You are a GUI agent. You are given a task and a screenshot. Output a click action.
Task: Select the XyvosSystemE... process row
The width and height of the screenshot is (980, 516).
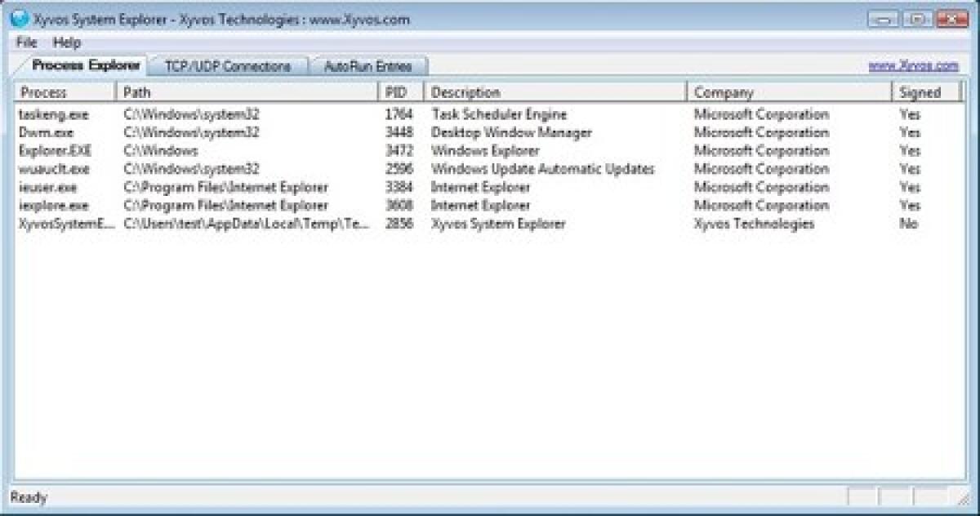[489, 224]
